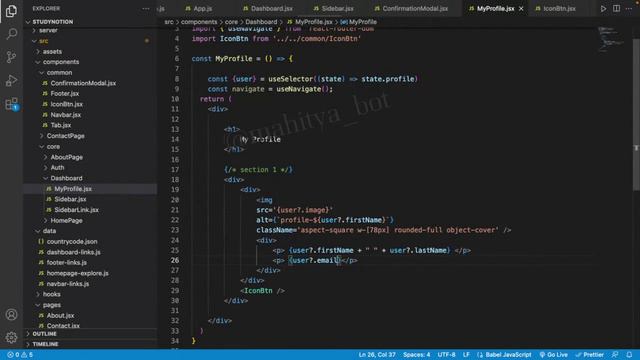Start Go Live server

tap(553, 355)
